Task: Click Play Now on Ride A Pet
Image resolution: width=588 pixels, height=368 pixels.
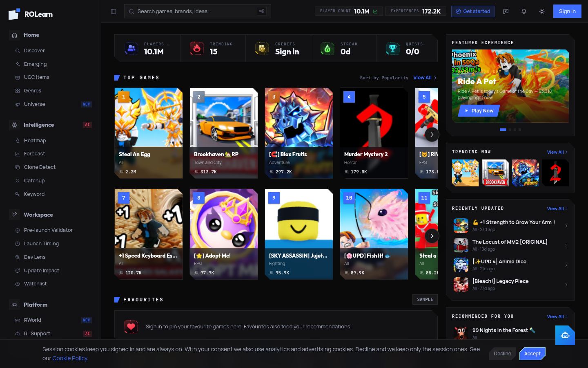Action: click(479, 111)
